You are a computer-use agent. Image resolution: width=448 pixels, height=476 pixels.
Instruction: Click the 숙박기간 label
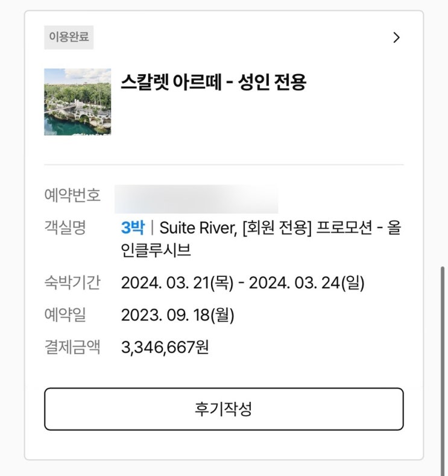point(72,282)
